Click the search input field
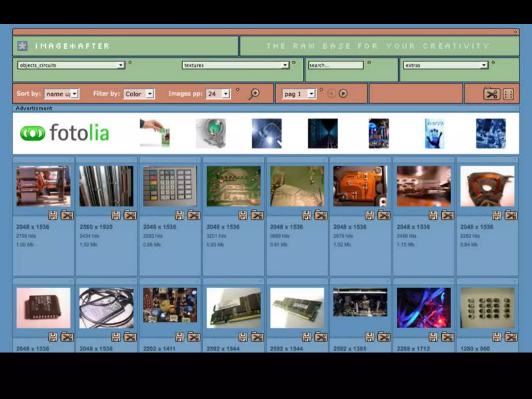532x399 pixels. point(336,65)
